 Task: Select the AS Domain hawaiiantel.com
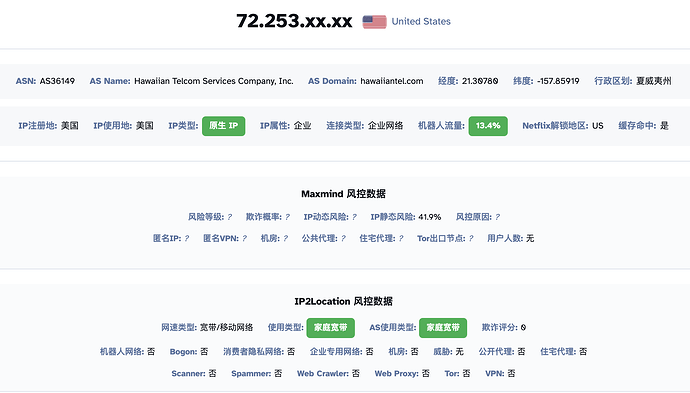[392, 81]
